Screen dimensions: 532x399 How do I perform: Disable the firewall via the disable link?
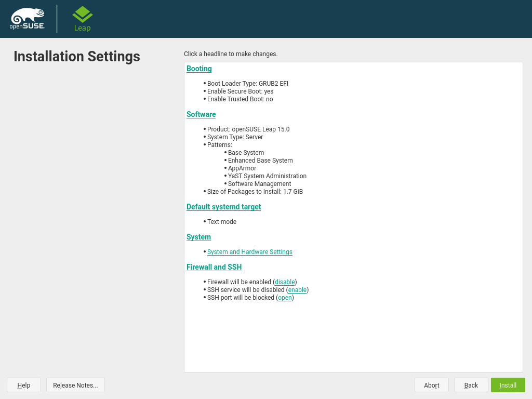tap(285, 282)
